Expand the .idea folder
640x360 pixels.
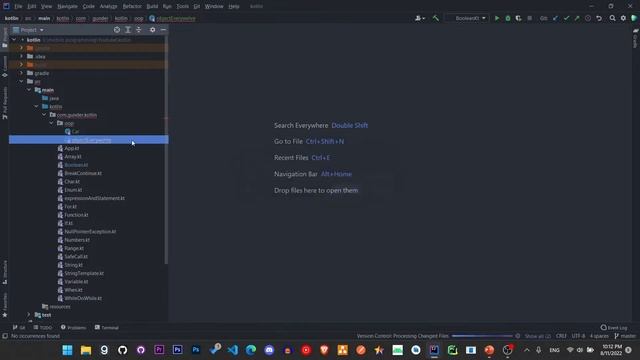[x=22, y=56]
